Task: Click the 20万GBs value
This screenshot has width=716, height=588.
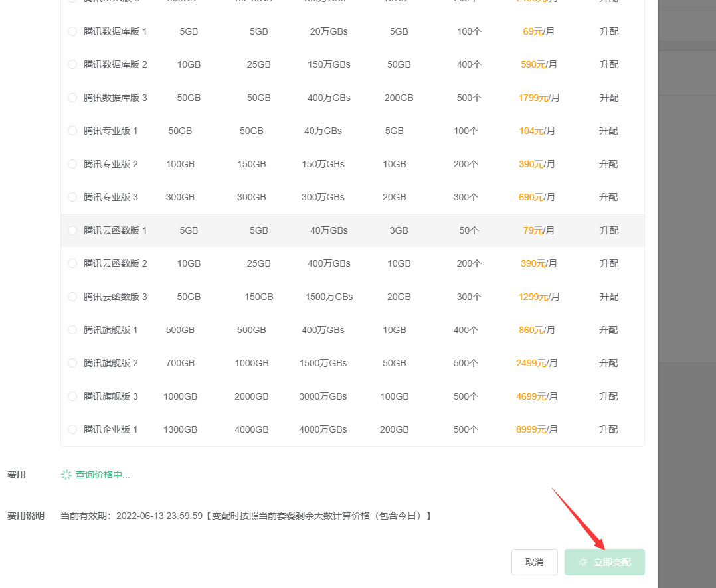Action: click(x=329, y=31)
